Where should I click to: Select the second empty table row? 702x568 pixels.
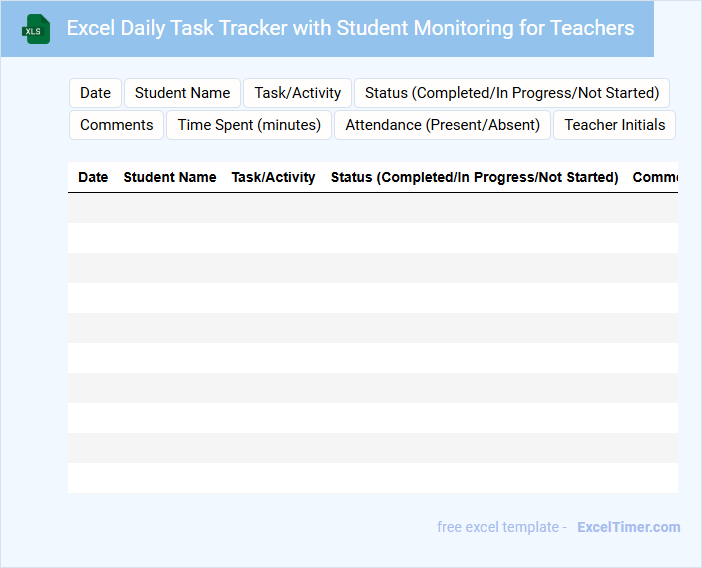[372, 238]
